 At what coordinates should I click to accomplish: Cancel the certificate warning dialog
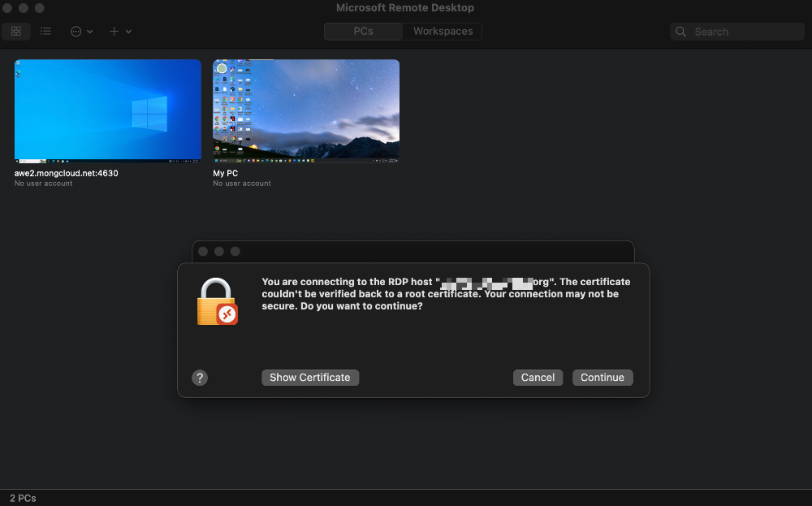tap(538, 378)
